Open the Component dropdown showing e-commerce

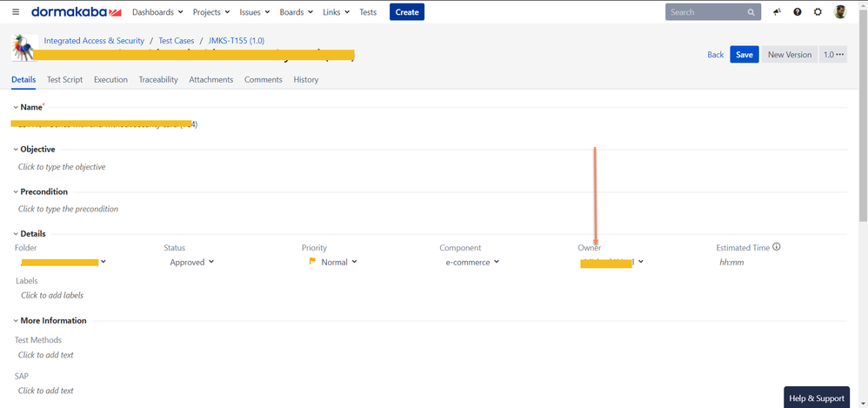click(472, 262)
